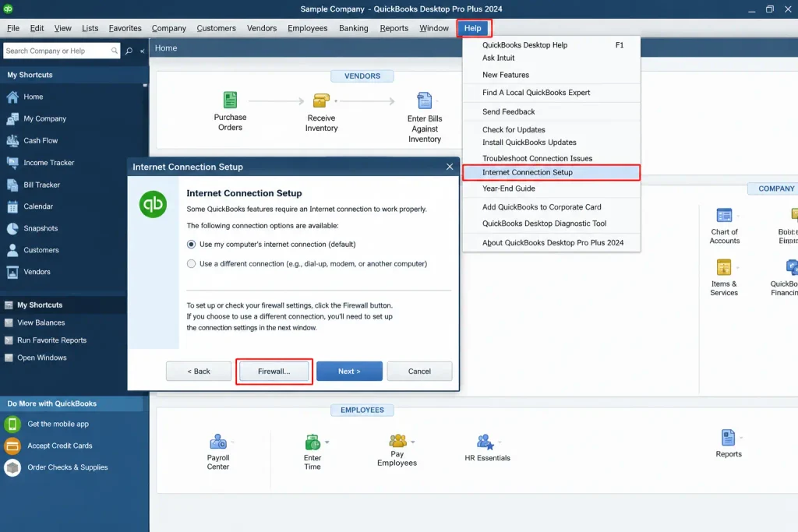
Task: Open Bill Tracker shortcut
Action: tap(33, 185)
